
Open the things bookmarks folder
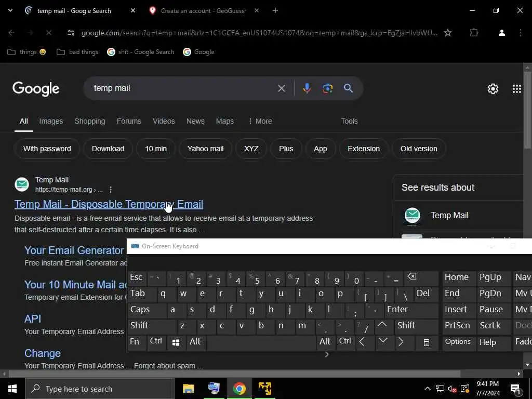[x=27, y=52]
